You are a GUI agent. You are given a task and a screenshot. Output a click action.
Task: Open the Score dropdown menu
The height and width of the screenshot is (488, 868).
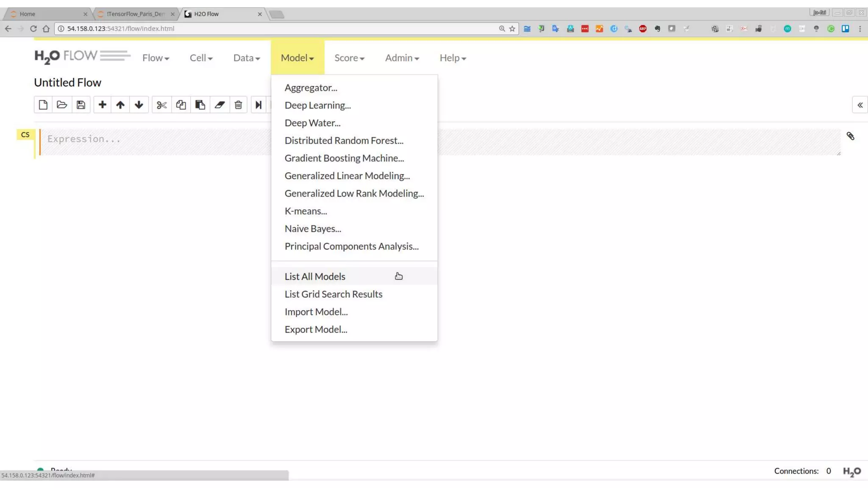(349, 58)
